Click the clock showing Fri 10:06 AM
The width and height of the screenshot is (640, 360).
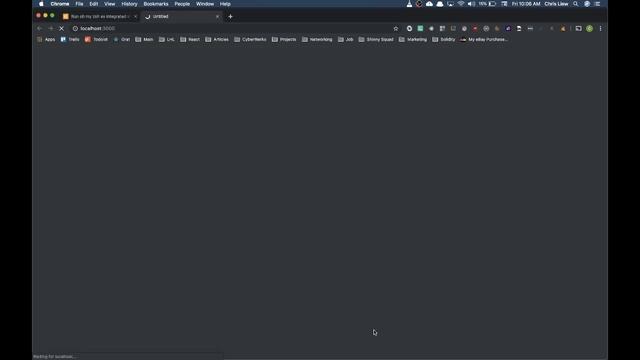coord(526,4)
